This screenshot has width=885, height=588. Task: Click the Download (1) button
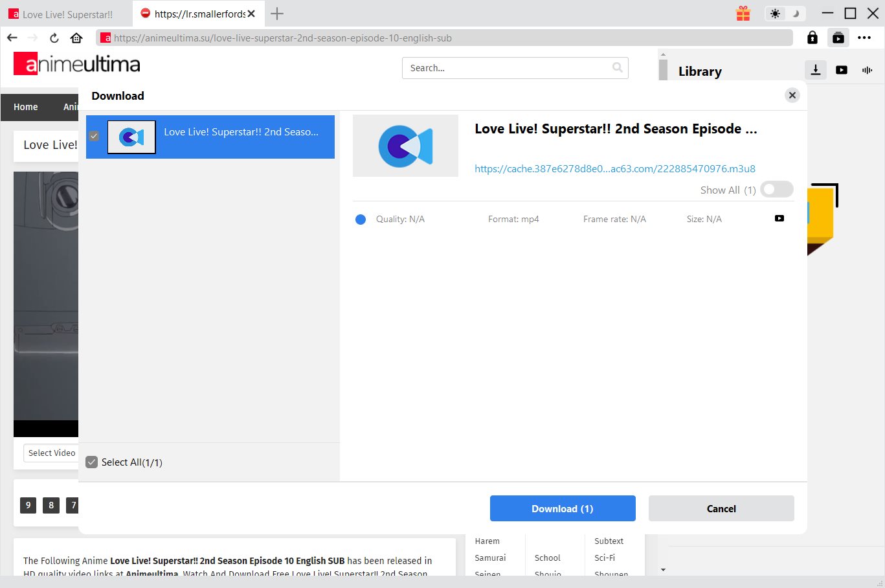click(562, 508)
